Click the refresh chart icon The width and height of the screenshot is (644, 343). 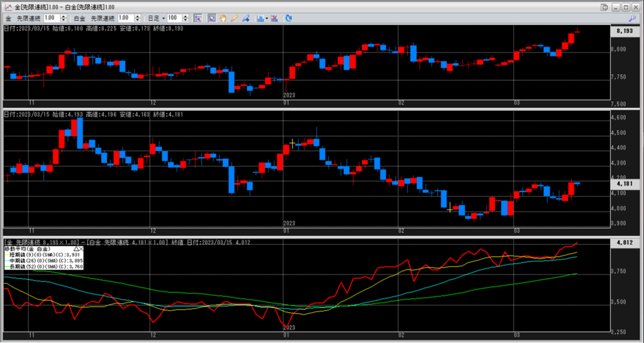coord(289,18)
